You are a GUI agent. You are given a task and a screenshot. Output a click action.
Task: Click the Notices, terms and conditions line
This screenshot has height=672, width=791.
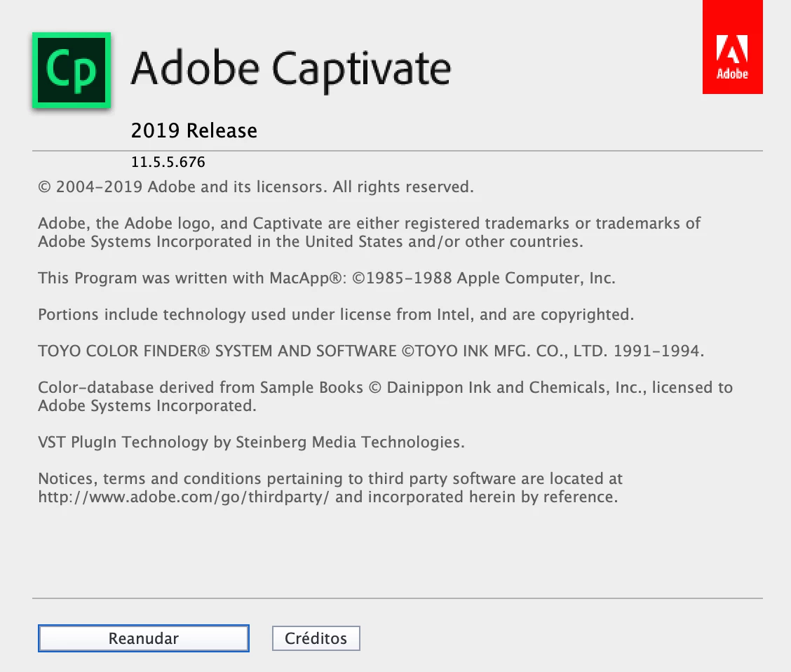tap(330, 478)
